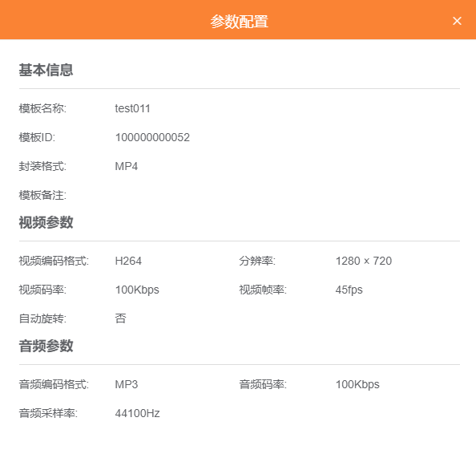The image size is (476, 450).
Task: Click the 音频参数 section heading
Action: pyautogui.click(x=46, y=346)
